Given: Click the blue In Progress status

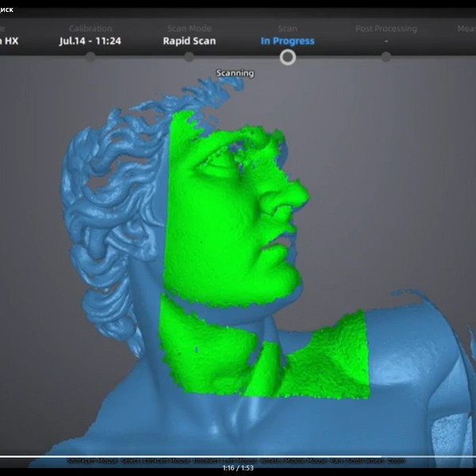Looking at the screenshot, I should click(x=287, y=41).
